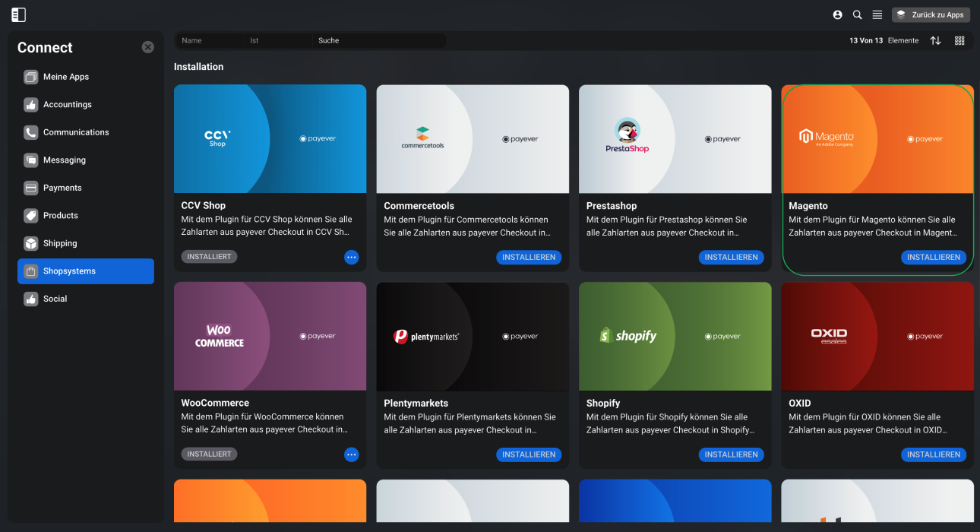Open the WooCommerce banner image
The image size is (980, 532).
(270, 336)
